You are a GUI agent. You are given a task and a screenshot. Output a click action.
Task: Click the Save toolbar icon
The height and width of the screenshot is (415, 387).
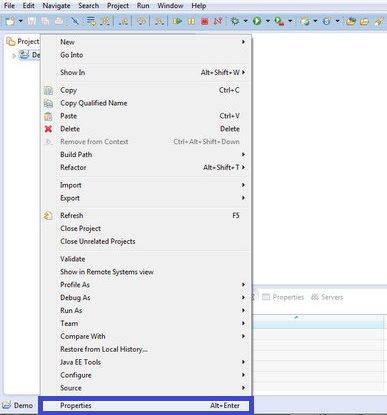pyautogui.click(x=32, y=21)
